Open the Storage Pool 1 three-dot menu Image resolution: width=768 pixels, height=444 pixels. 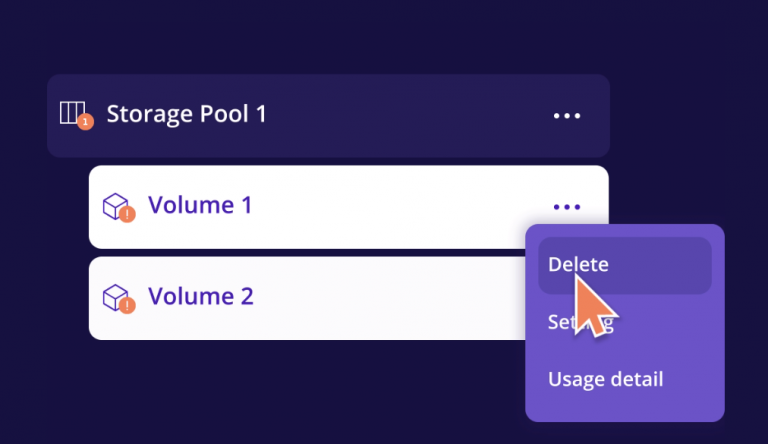click(x=567, y=116)
